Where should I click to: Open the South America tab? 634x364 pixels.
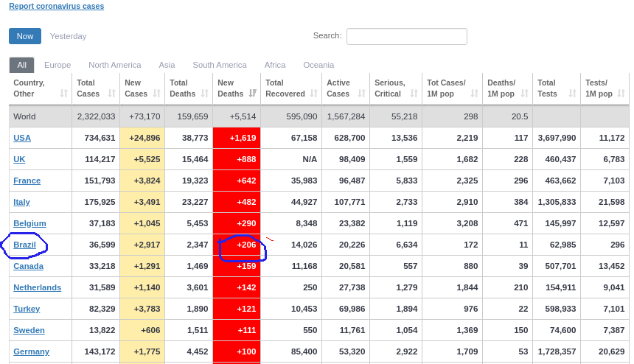pos(220,65)
